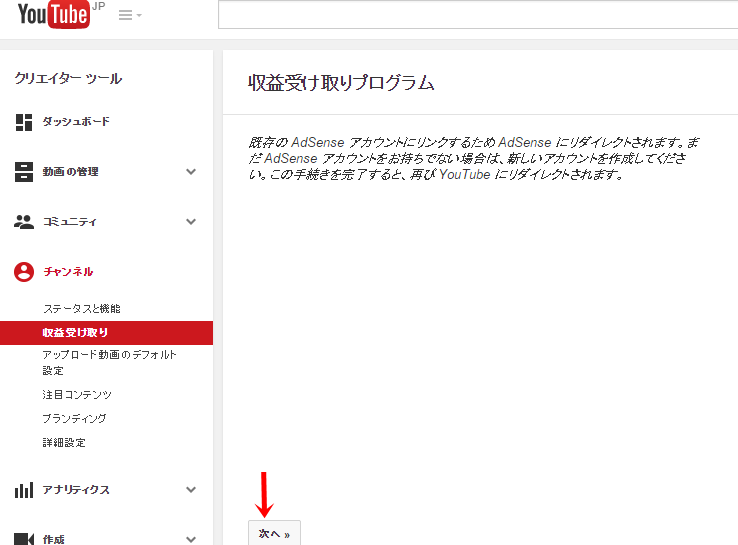Open 注目コンテンツ page

(x=77, y=394)
